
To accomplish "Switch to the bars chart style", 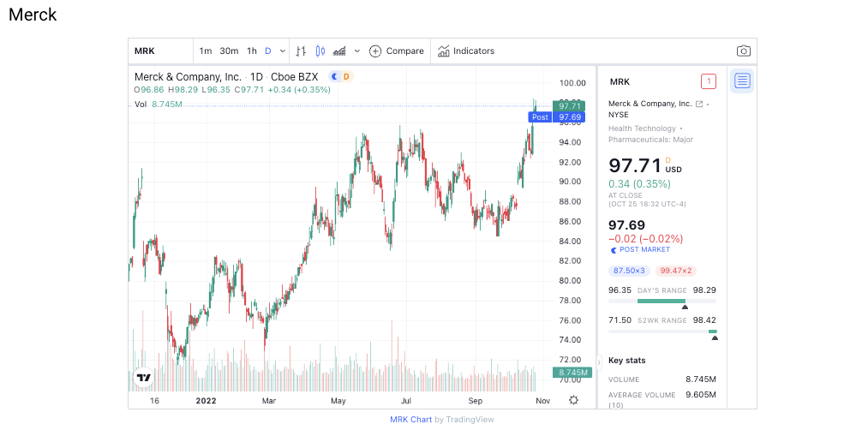I will 301,51.
